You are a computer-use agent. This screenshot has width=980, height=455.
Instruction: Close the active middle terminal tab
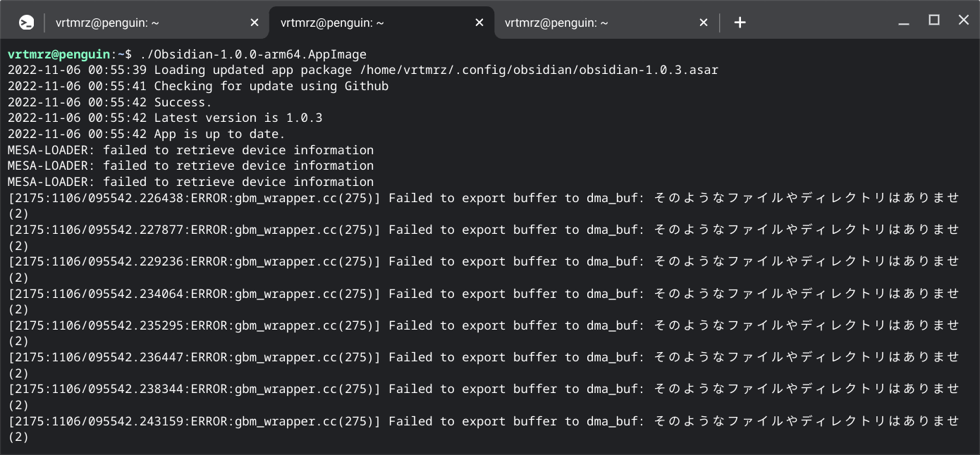479,23
